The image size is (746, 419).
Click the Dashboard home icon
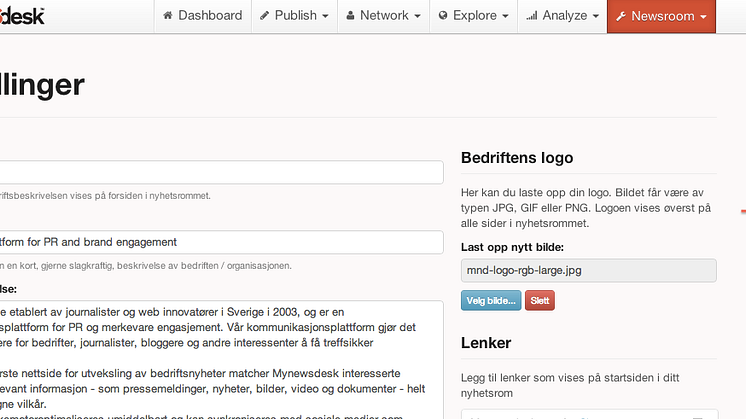point(167,16)
